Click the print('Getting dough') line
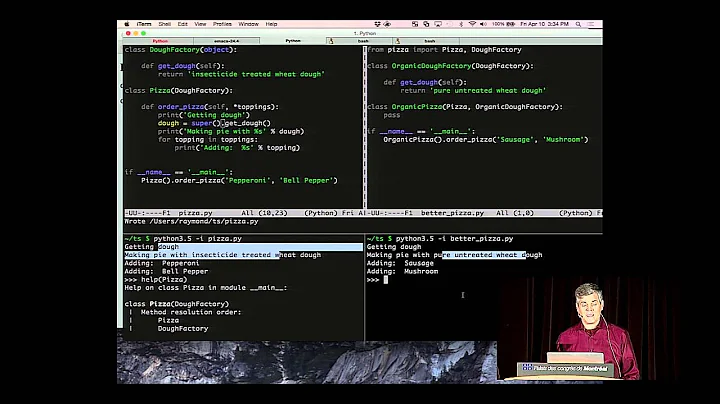This screenshot has height=404, width=720. 204,115
